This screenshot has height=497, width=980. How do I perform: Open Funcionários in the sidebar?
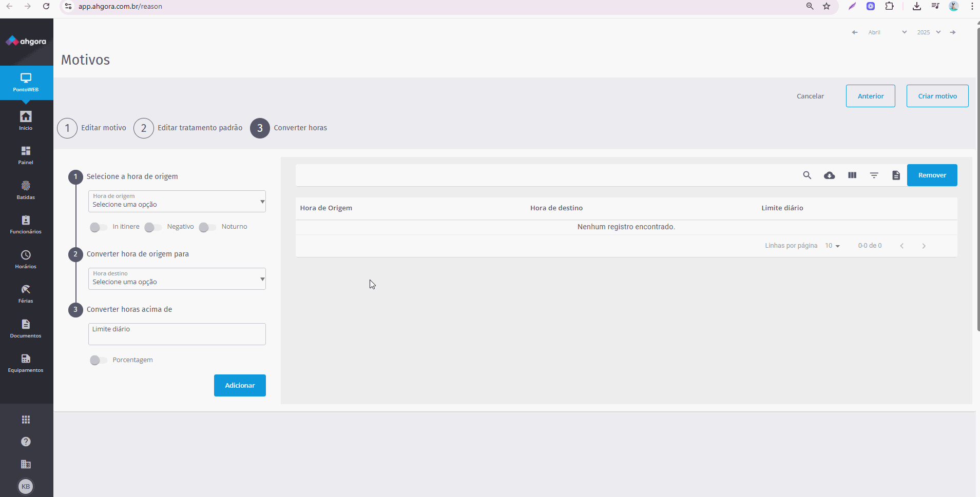pos(26,224)
